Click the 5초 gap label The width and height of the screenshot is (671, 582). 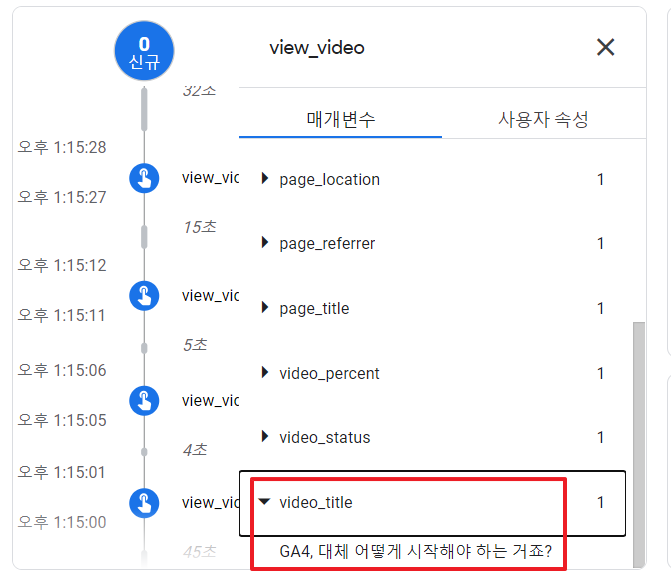click(x=195, y=344)
